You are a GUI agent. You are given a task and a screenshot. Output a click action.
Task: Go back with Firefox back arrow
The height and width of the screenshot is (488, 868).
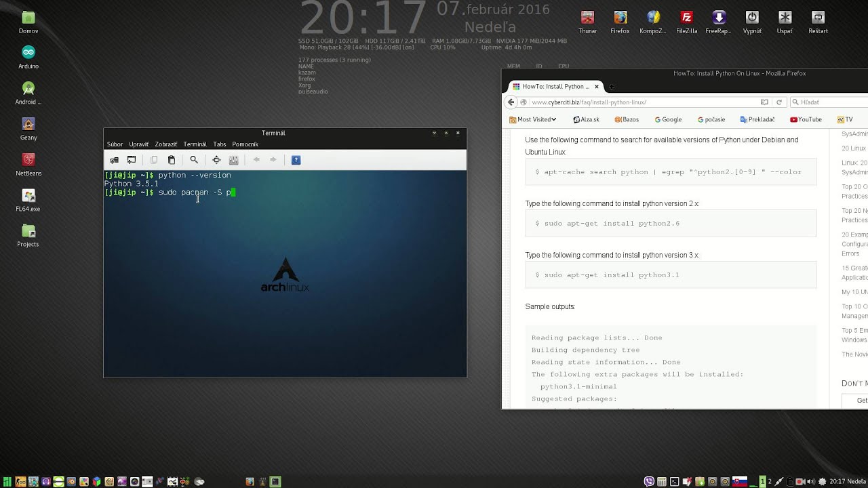[x=511, y=102]
